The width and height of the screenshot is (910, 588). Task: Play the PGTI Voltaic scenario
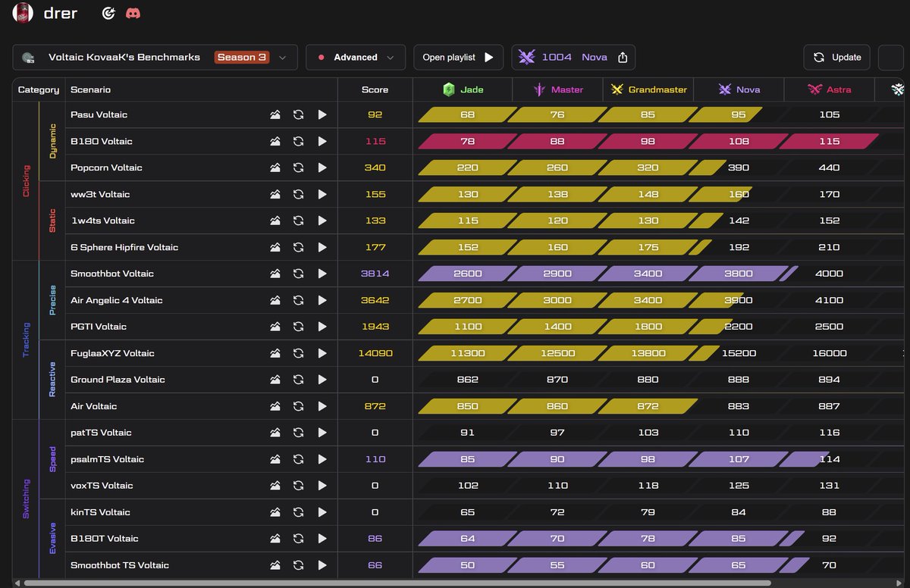tap(322, 327)
